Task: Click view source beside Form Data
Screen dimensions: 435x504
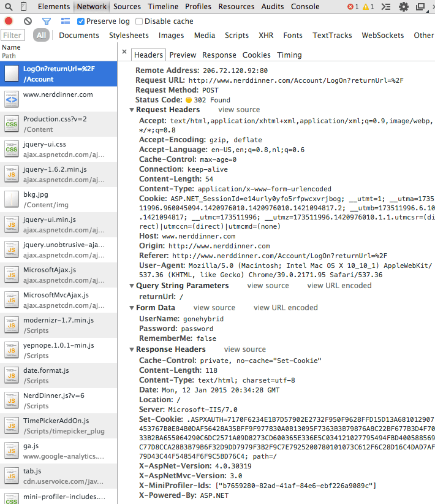Action: (214, 308)
